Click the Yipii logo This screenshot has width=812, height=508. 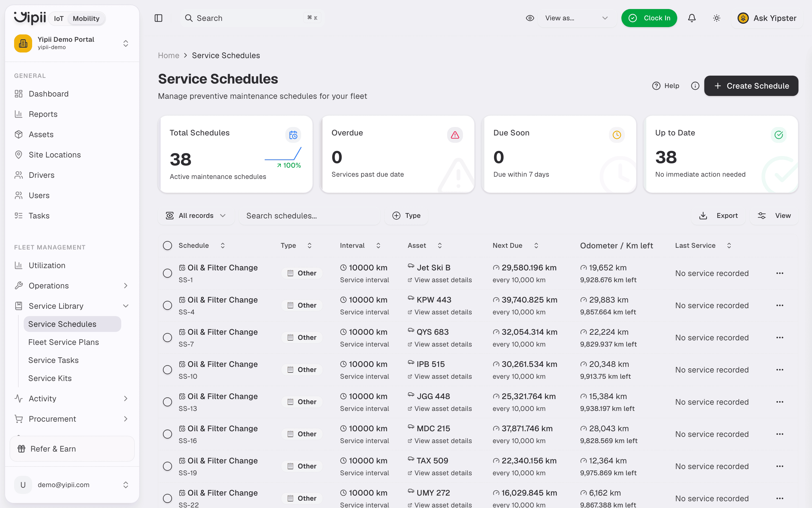[x=30, y=18]
